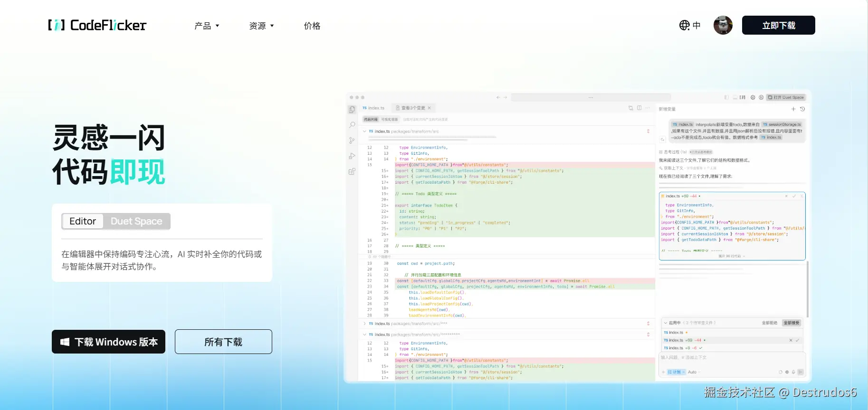Open the Auto model dropdown
This screenshot has height=410, width=868.
(694, 372)
